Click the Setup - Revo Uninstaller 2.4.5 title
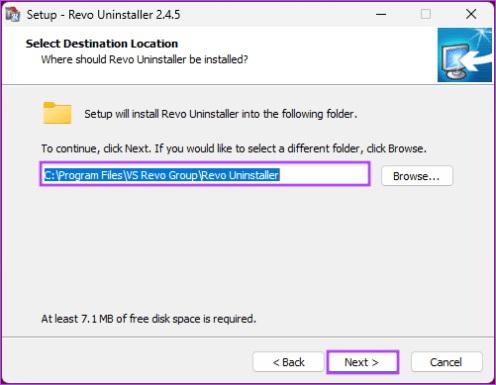 103,15
